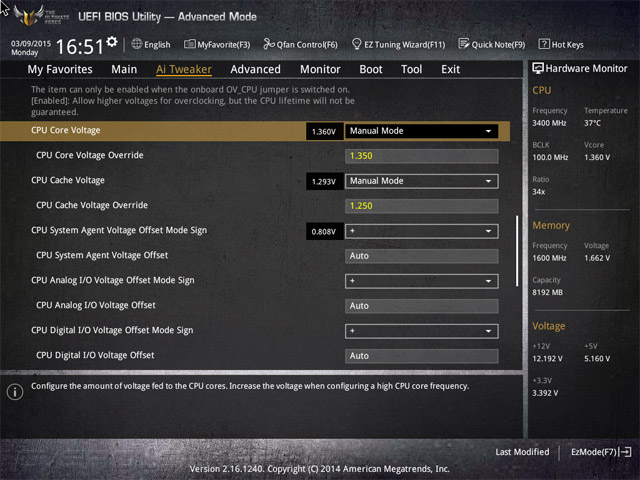The width and height of the screenshot is (640, 480).
Task: Click Memory Voltage value 1.662 V
Action: pyautogui.click(x=597, y=258)
